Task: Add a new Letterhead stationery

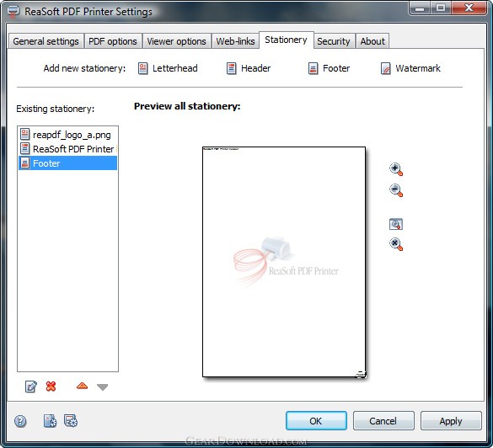Action: tap(168, 68)
